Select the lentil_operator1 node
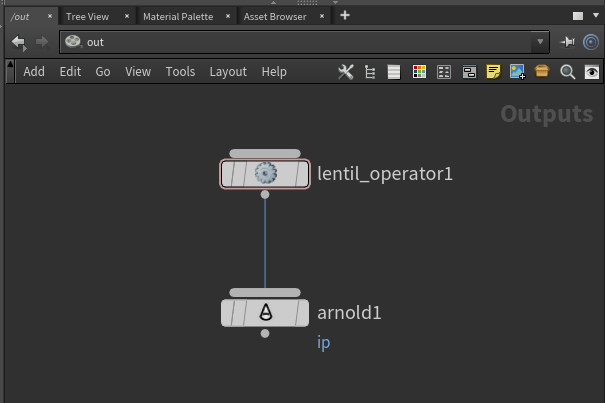 coord(265,174)
